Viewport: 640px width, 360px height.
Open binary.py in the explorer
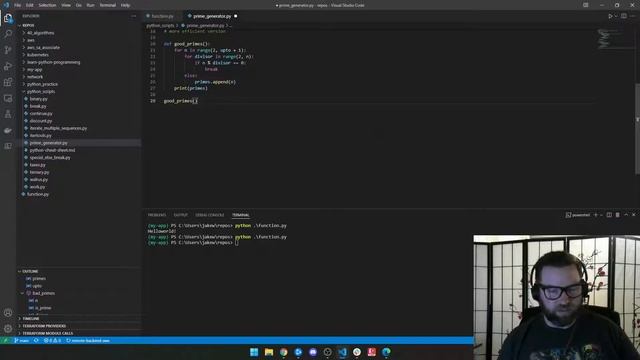(38, 99)
